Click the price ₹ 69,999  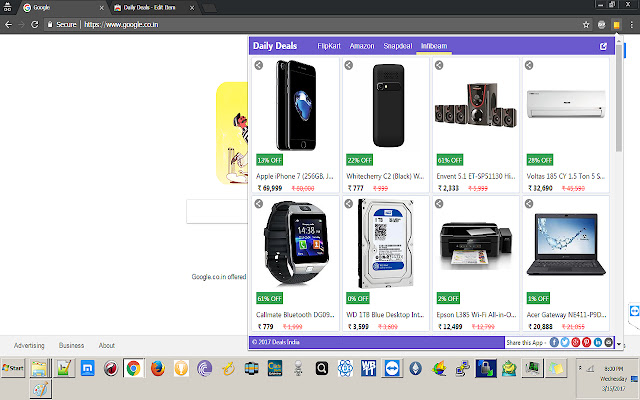point(270,188)
